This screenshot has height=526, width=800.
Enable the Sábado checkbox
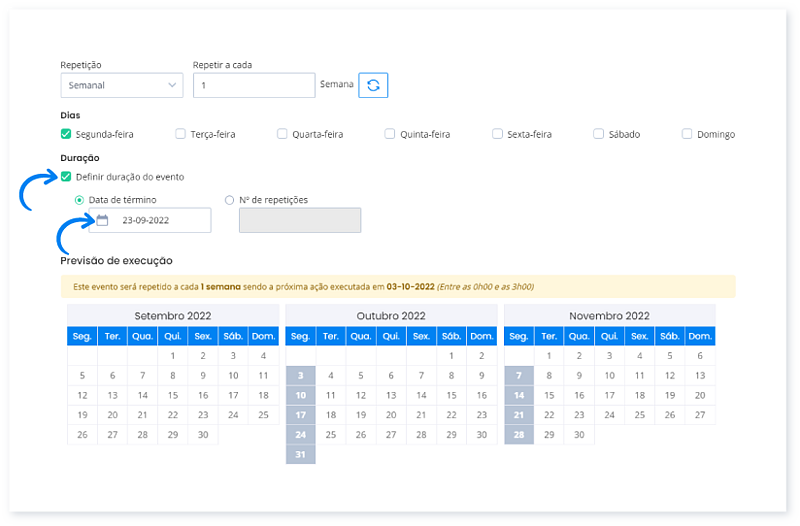(598, 133)
